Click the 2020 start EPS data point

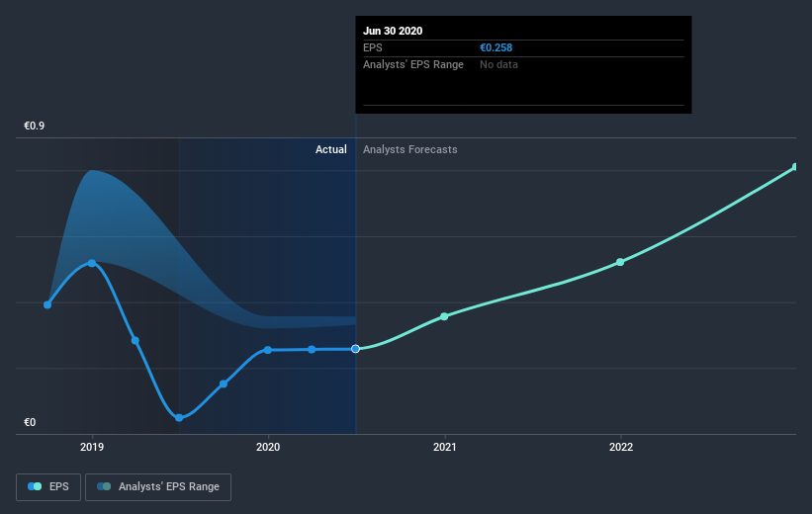[x=268, y=350]
